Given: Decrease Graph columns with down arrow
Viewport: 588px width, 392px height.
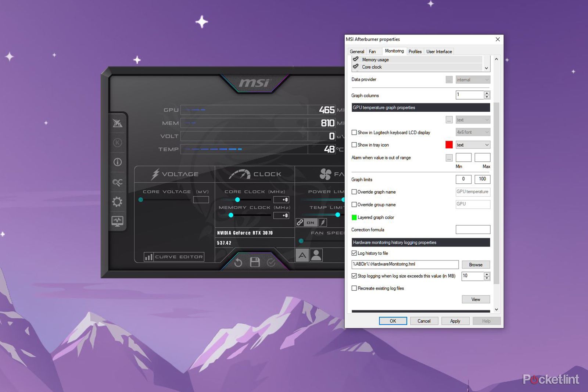Looking at the screenshot, I should [x=487, y=97].
